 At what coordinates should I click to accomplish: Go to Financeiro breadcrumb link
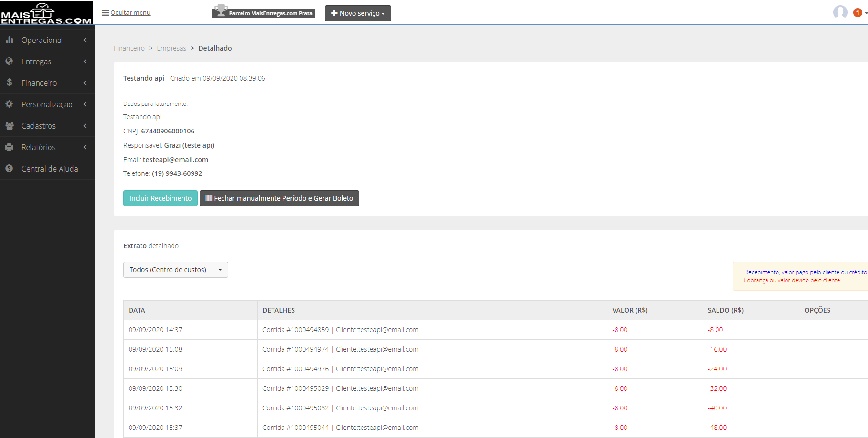click(x=129, y=48)
